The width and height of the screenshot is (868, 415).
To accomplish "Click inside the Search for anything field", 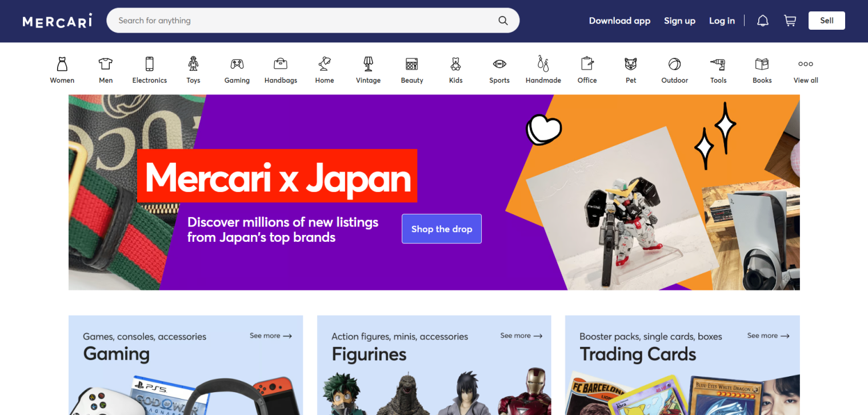I will 286,20.
